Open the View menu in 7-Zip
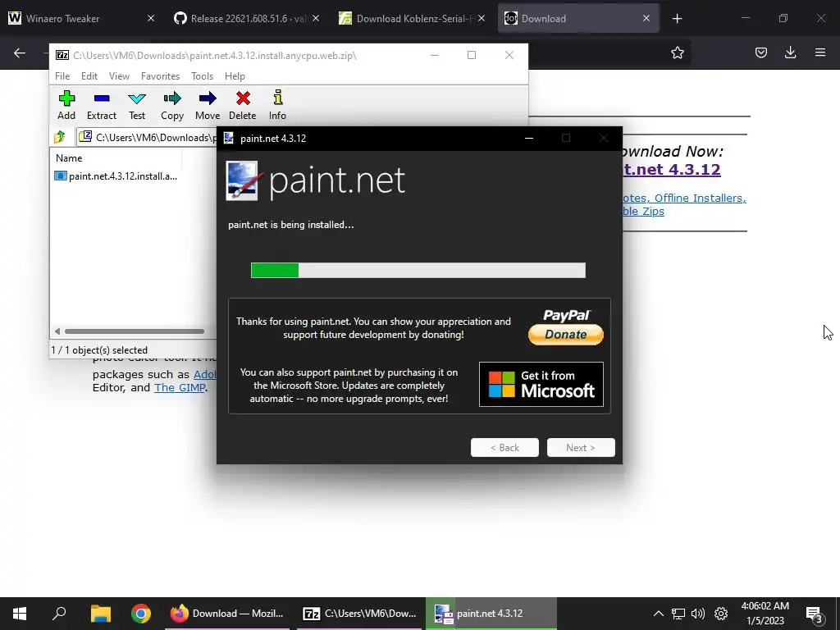The height and width of the screenshot is (630, 840). [119, 76]
